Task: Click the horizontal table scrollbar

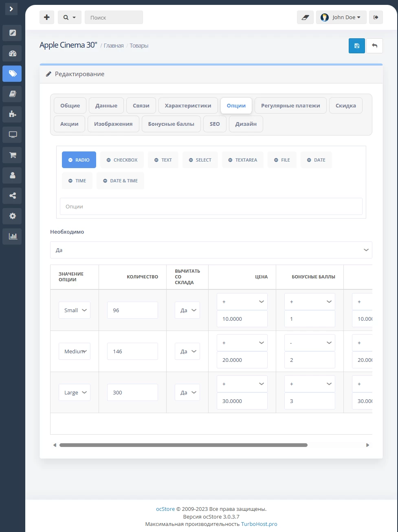Action: click(x=183, y=445)
